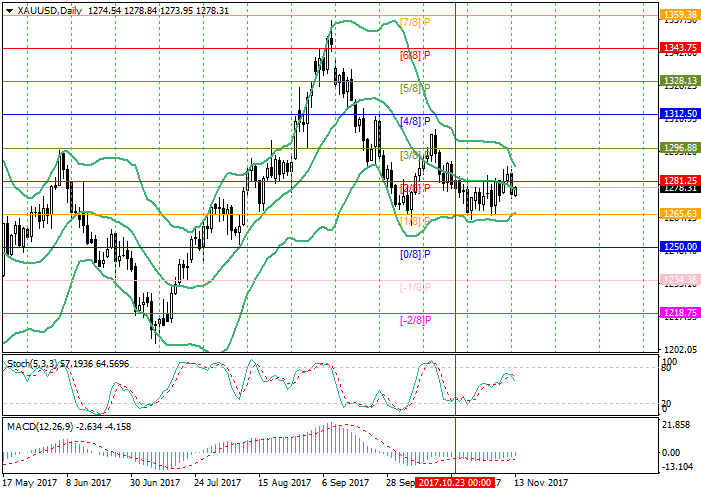This screenshot has width=701, height=494.
Task: Click the current price label 1278.31
Action: [x=680, y=189]
